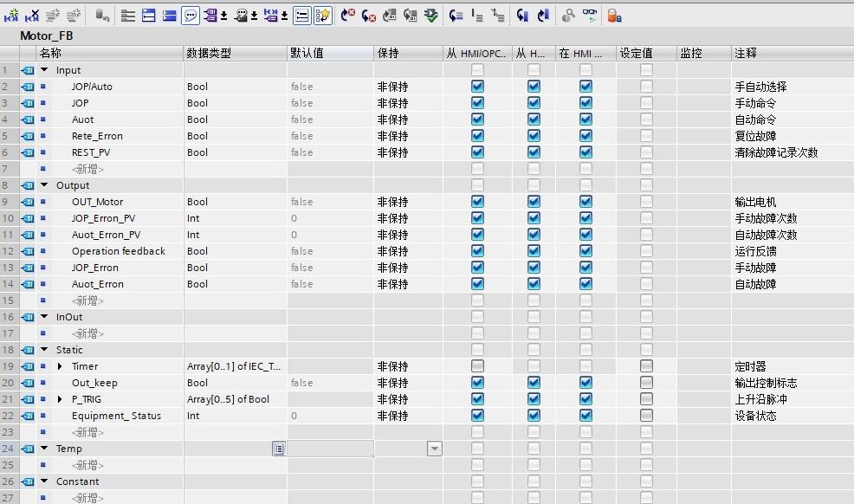This screenshot has width=854, height=504.
Task: Click the 设定值 column header
Action: click(646, 53)
